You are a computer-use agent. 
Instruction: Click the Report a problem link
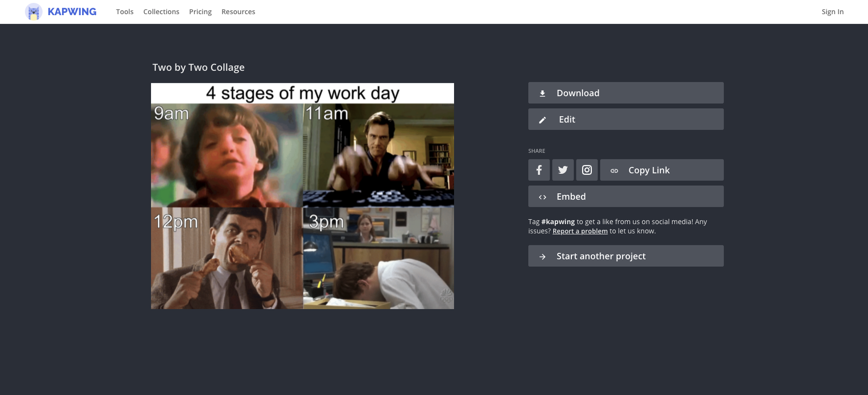580,231
